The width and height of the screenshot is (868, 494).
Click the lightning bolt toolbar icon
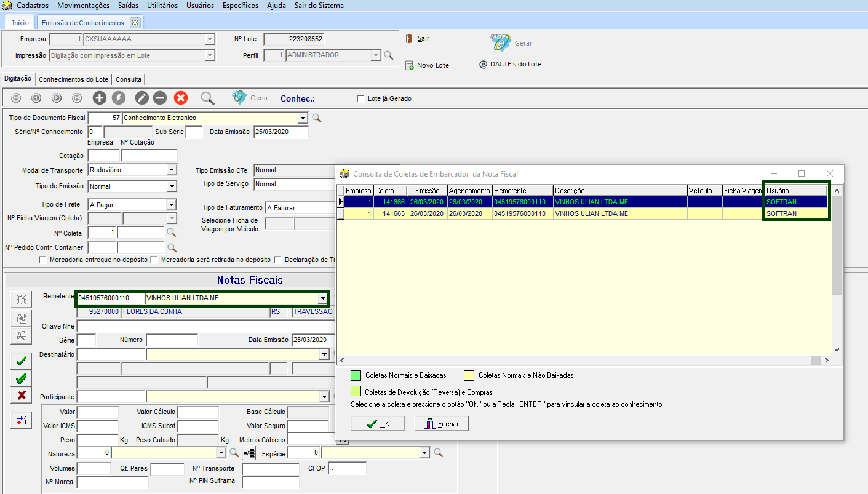119,98
